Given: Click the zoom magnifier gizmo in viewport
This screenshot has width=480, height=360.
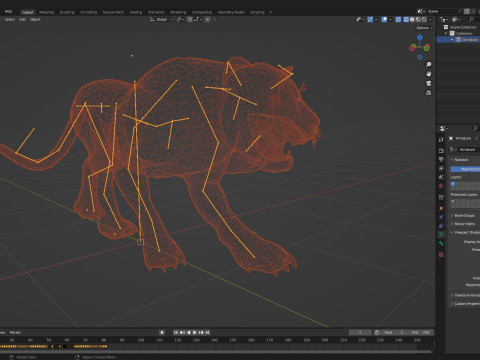Looking at the screenshot, I should click(x=429, y=64).
